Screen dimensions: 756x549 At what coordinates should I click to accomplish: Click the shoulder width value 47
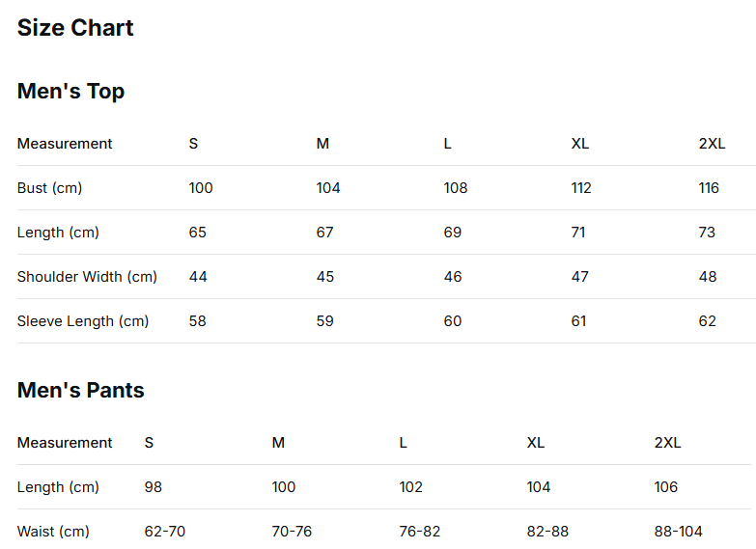coord(580,277)
